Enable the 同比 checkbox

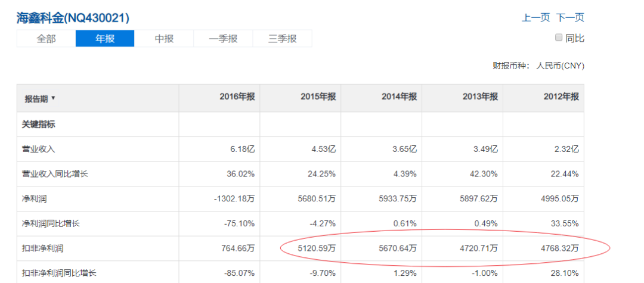point(559,38)
